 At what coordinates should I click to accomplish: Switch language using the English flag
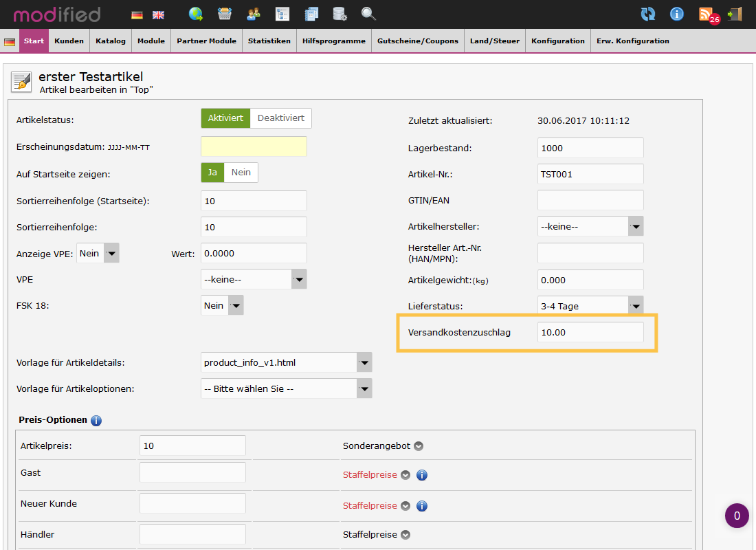click(158, 14)
